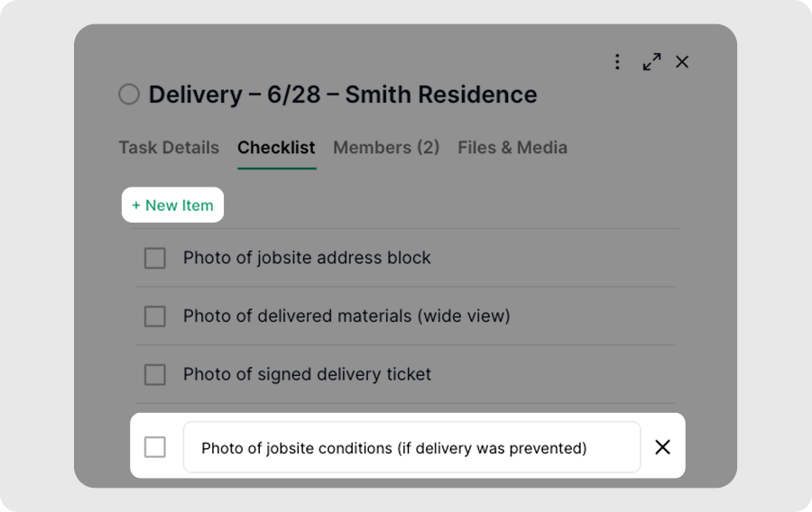The height and width of the screenshot is (512, 812).
Task: Expand the task panel to full screen
Action: (651, 62)
